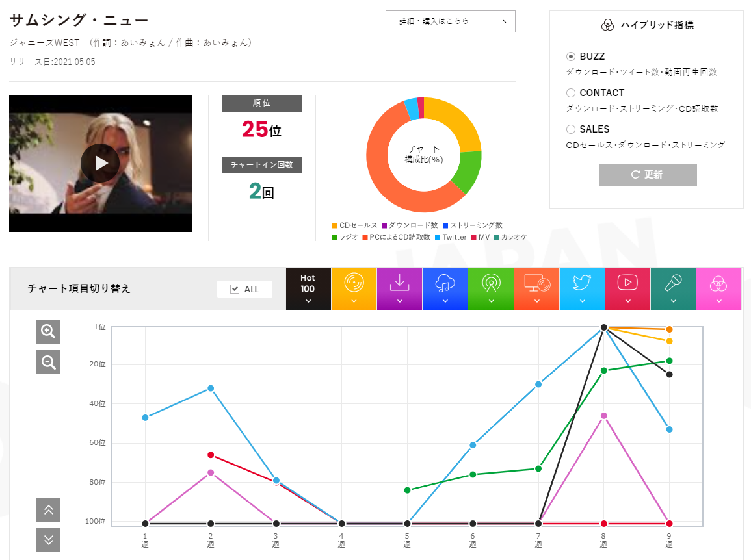Play the music video thumbnail
The image size is (751, 560).
[100, 163]
